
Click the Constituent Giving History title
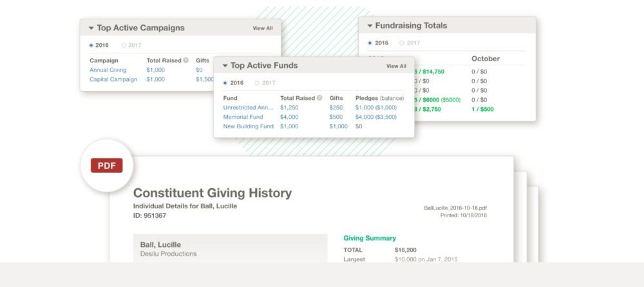(212, 193)
